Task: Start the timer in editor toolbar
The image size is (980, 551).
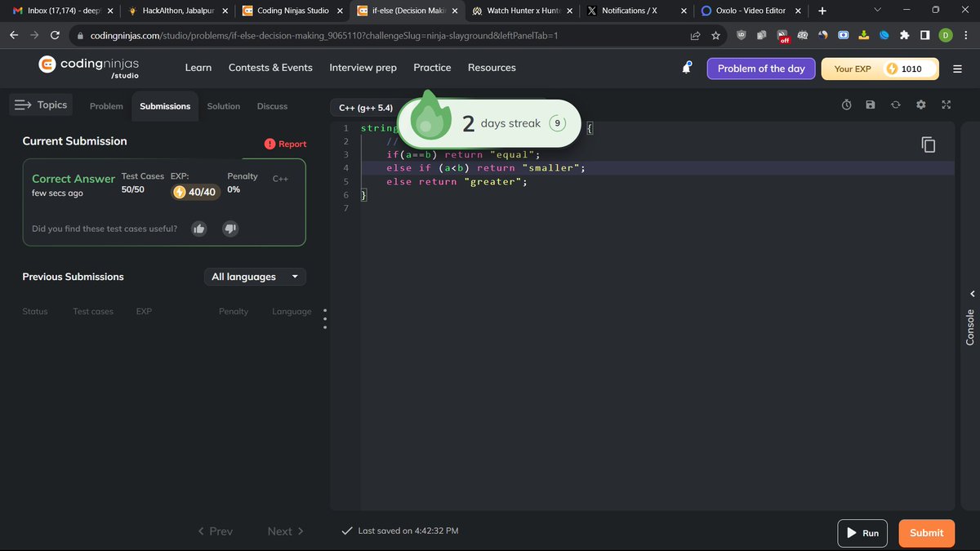Action: click(x=847, y=105)
